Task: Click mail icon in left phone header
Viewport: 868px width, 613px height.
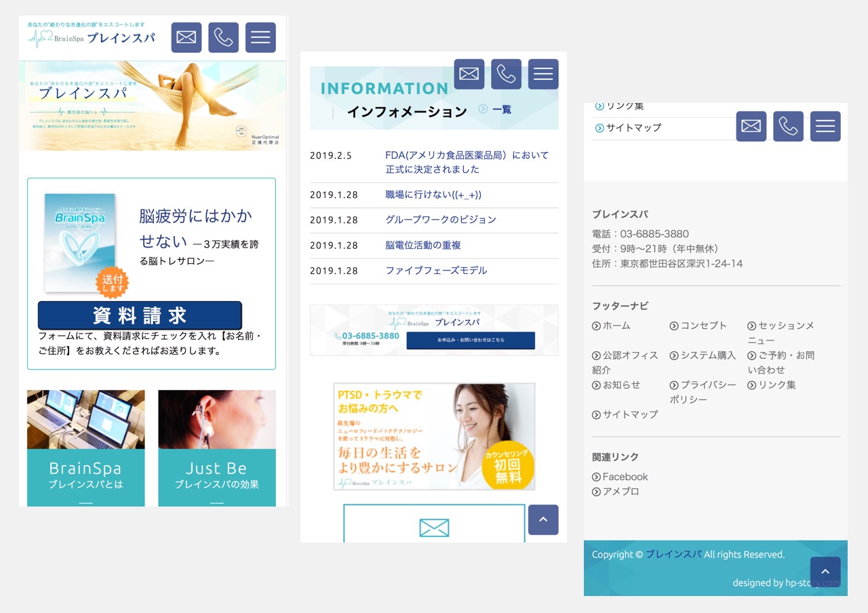Action: pos(186,37)
